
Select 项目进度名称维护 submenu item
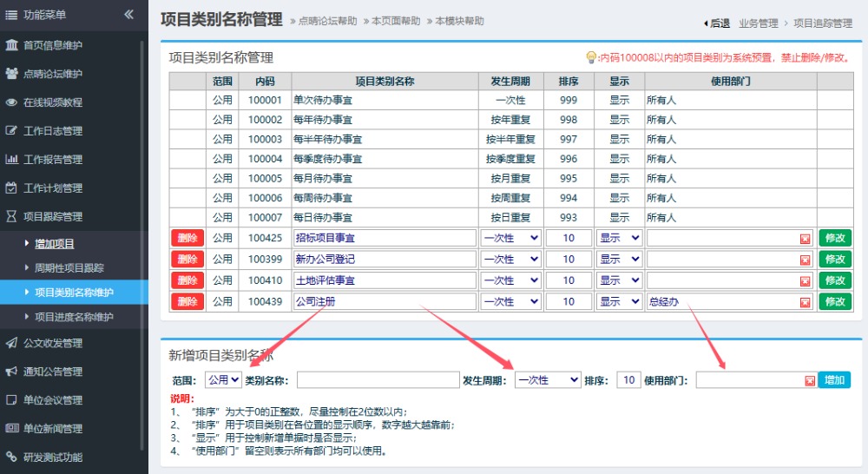74,317
